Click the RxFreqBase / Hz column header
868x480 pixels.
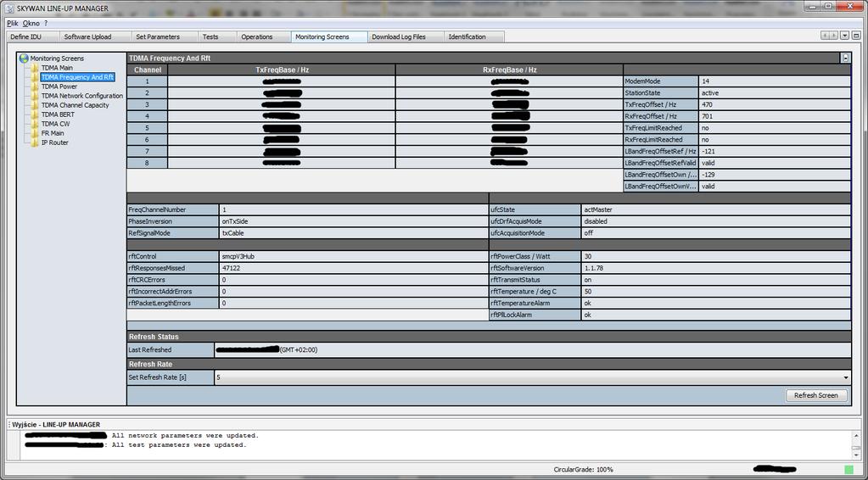point(509,70)
